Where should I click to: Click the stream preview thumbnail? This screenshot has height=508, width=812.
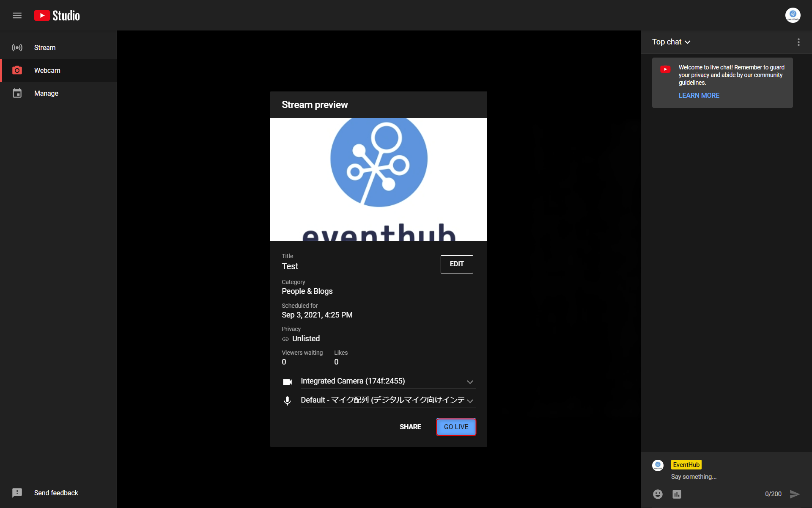(x=379, y=179)
